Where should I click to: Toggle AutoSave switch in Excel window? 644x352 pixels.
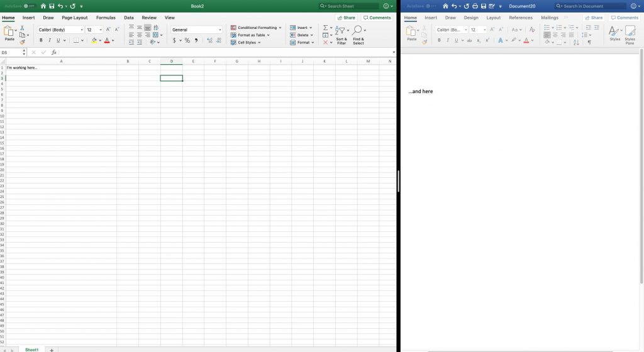(29, 6)
